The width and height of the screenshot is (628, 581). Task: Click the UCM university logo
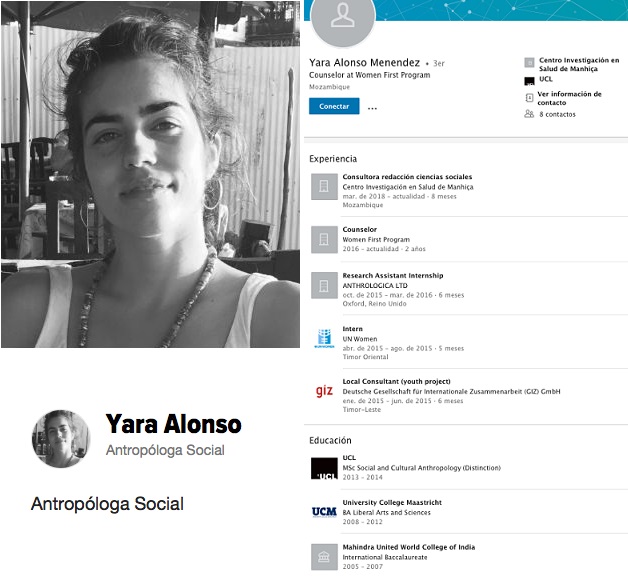coord(324,512)
